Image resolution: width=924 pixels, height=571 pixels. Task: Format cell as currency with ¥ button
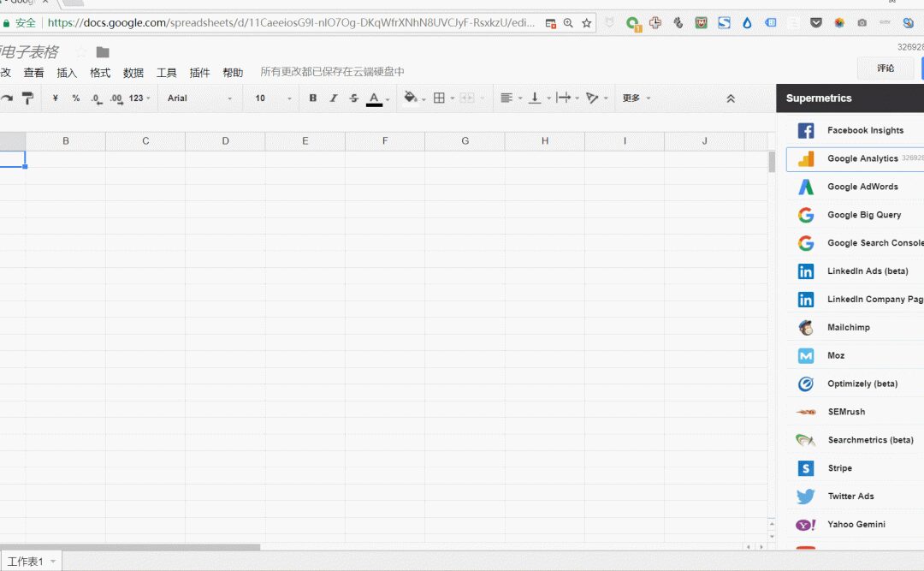pos(55,98)
